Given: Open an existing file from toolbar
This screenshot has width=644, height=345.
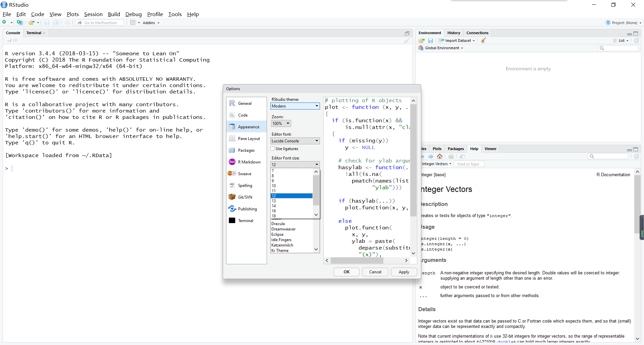Looking at the screenshot, I should 31,22.
